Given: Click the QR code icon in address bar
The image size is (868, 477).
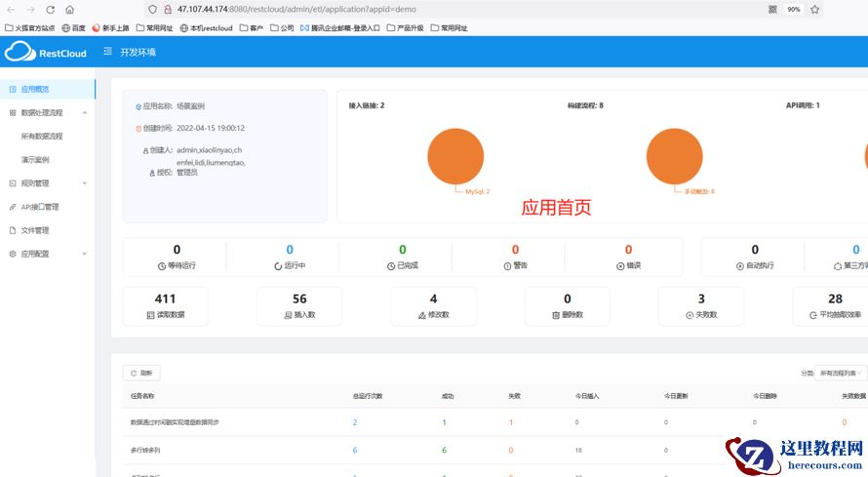Looking at the screenshot, I should click(772, 9).
